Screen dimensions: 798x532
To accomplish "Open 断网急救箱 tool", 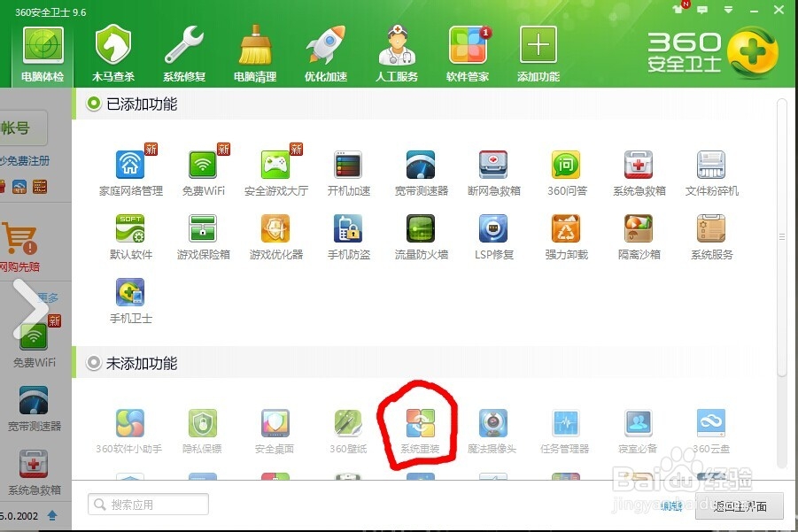I will click(493, 173).
